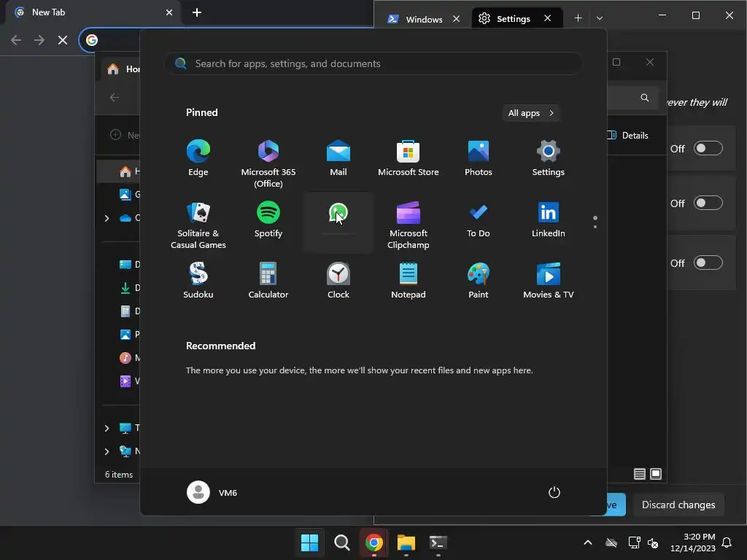Show all apps list

click(x=531, y=113)
